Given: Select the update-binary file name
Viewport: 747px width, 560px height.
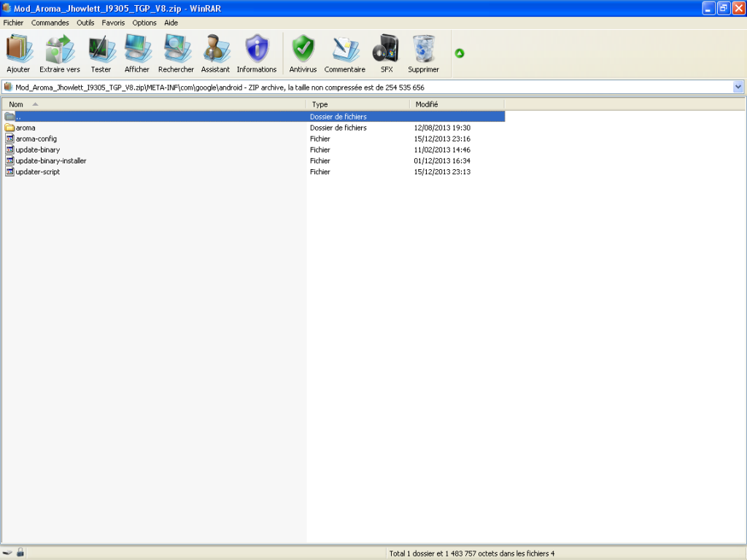Looking at the screenshot, I should (38, 149).
